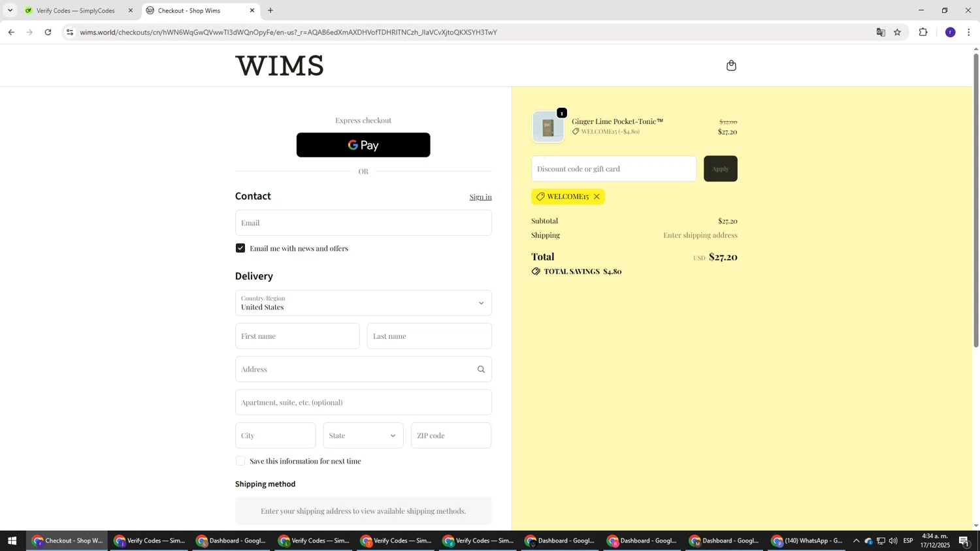Close the Verify Codes SimplyCodes tab
980x551 pixels.
pos(130,10)
